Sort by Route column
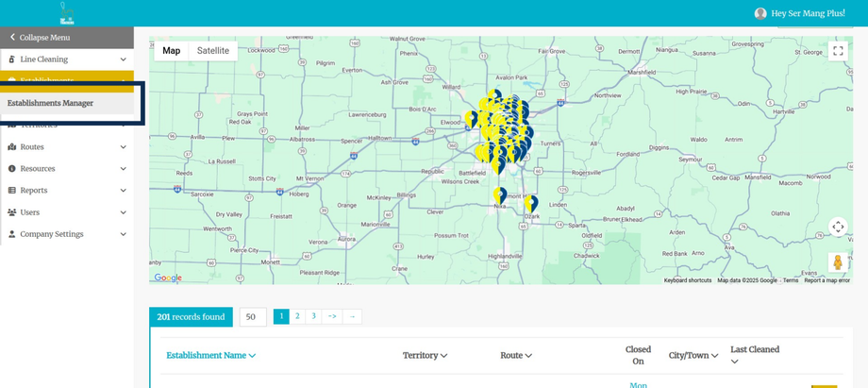The height and width of the screenshot is (388, 868). point(516,355)
